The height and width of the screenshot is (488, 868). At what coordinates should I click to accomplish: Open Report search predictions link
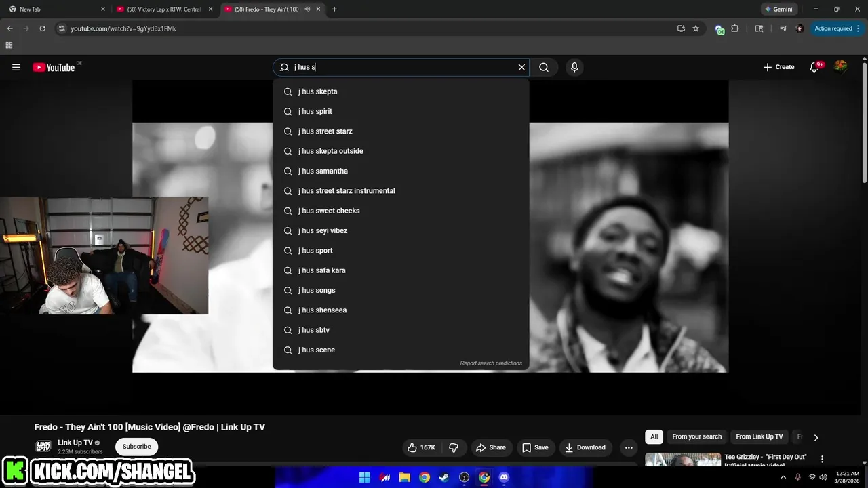(x=491, y=363)
